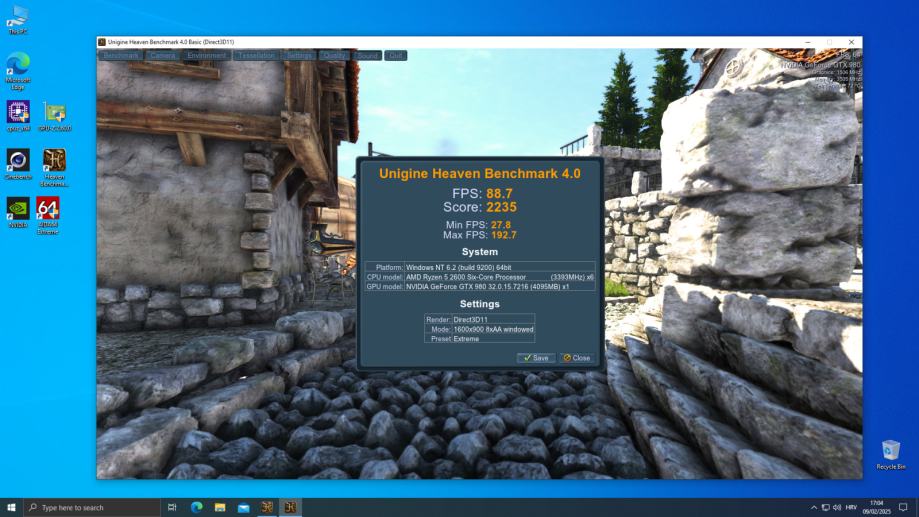Open the Settings menu in Heaven
This screenshot has width=919, height=517.
point(299,56)
